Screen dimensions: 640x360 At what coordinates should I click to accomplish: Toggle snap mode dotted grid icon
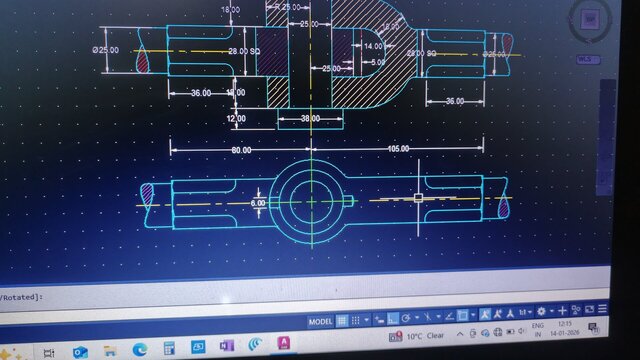coord(356,321)
